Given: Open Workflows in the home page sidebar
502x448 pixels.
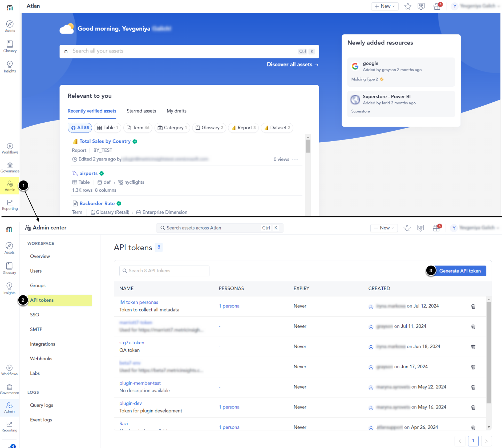Looking at the screenshot, I should 10,149.
